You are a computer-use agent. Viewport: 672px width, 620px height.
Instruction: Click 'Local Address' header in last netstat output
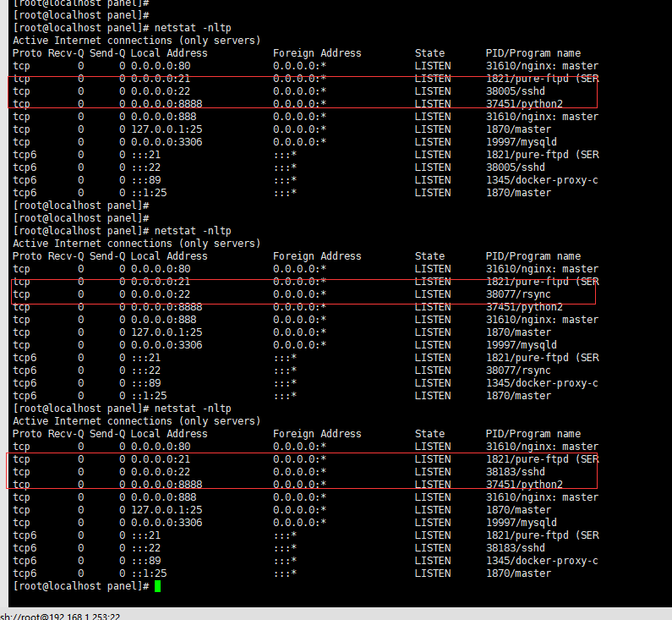169,434
